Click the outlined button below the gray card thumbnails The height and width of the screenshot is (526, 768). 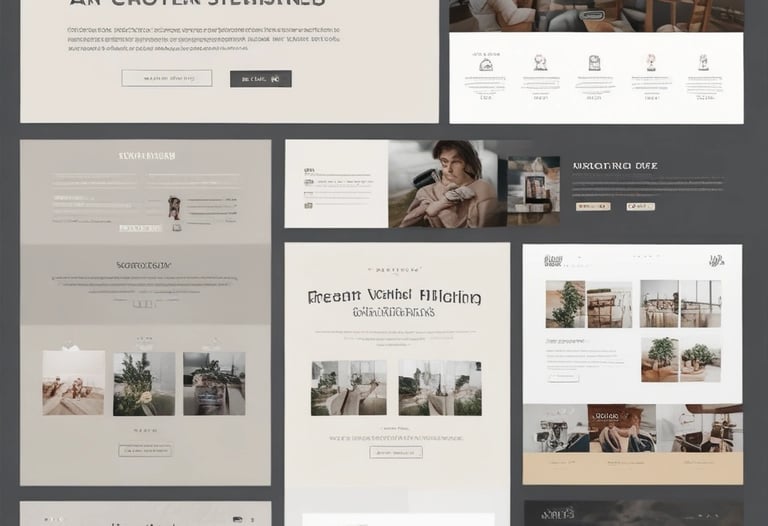click(145, 451)
